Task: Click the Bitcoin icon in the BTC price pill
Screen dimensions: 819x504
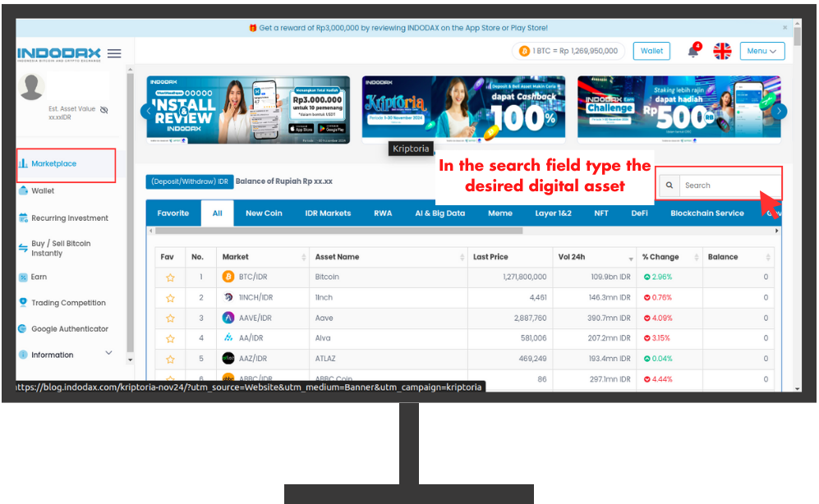Action: [524, 51]
